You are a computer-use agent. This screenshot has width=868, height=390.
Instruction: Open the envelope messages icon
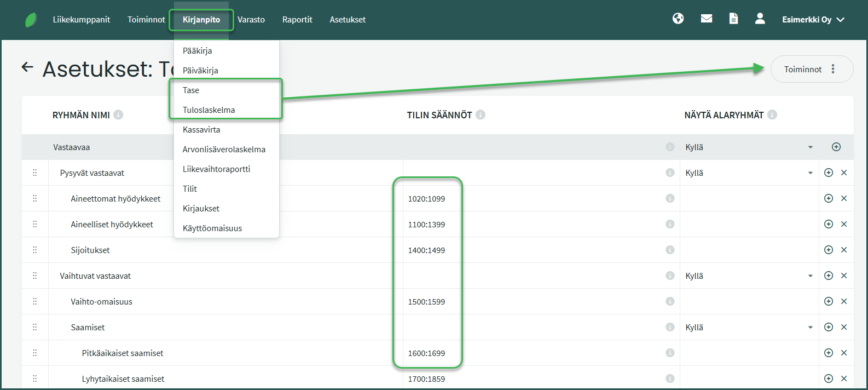pyautogui.click(x=707, y=19)
